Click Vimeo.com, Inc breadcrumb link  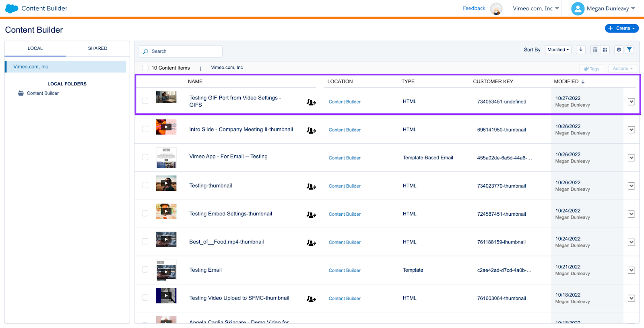click(227, 68)
